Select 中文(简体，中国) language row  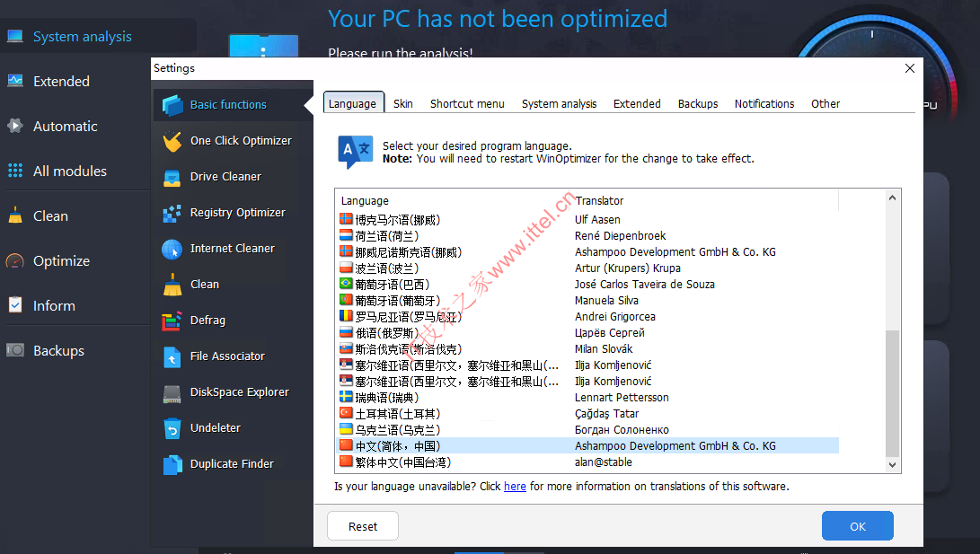pos(587,445)
